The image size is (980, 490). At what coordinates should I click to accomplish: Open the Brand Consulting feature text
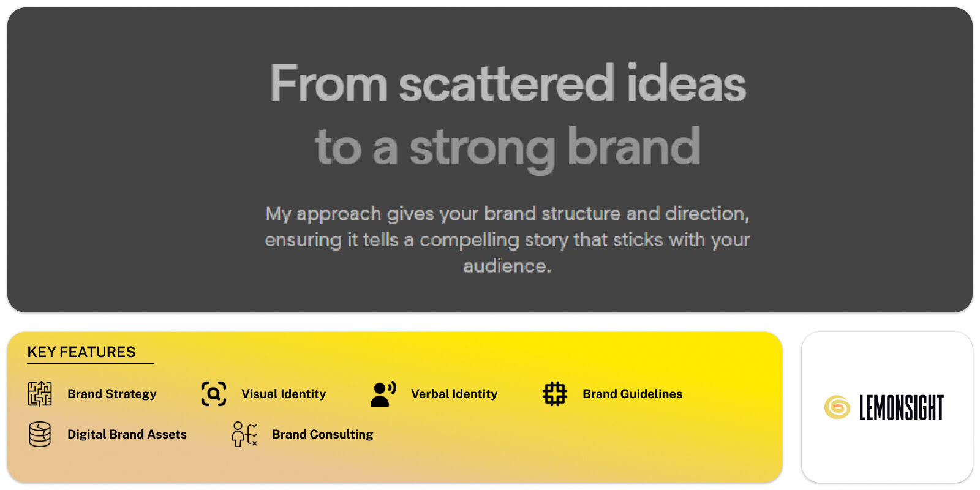coord(323,434)
